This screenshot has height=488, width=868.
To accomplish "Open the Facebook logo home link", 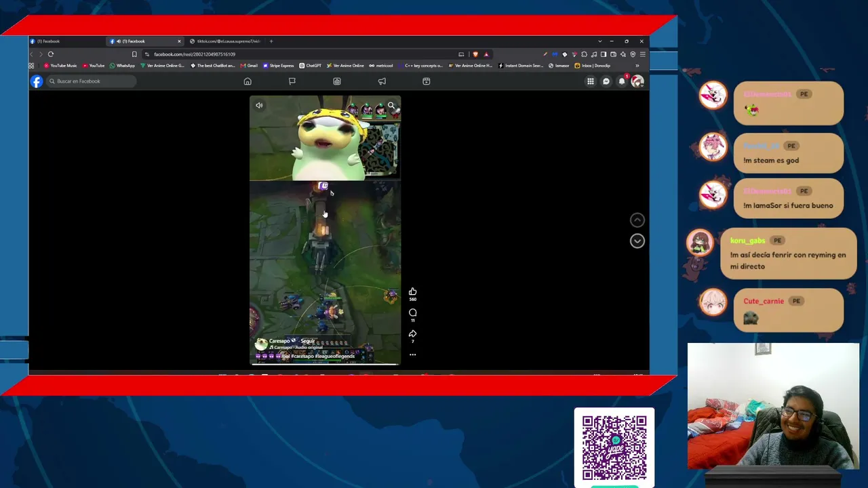I will click(x=37, y=81).
